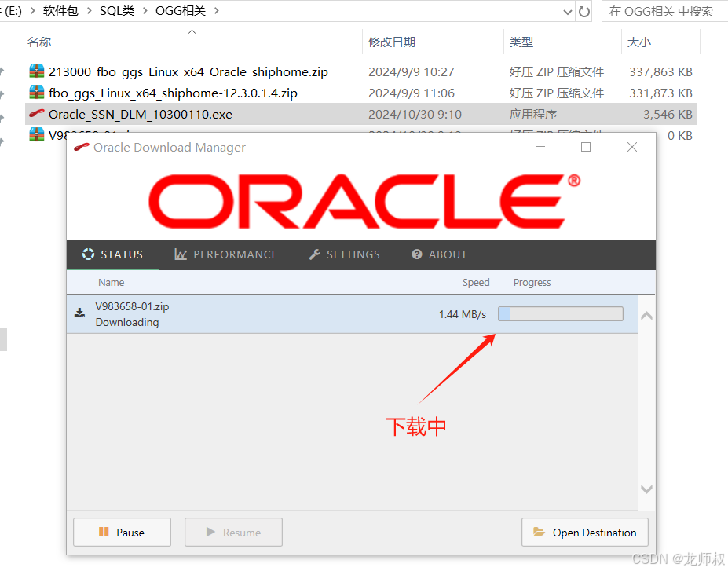Click the OGG相关 breadcrumb in address bar
728x571 pixels.
coord(180,11)
